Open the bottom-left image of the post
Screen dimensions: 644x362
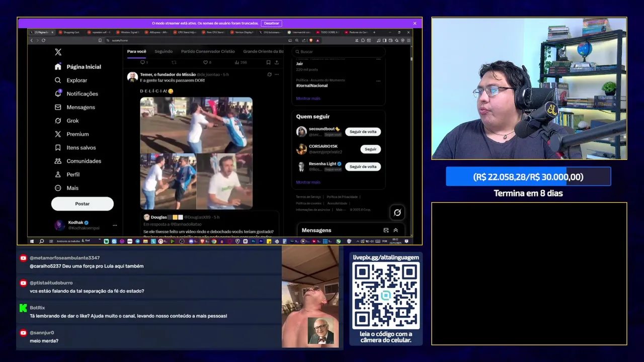(x=168, y=182)
